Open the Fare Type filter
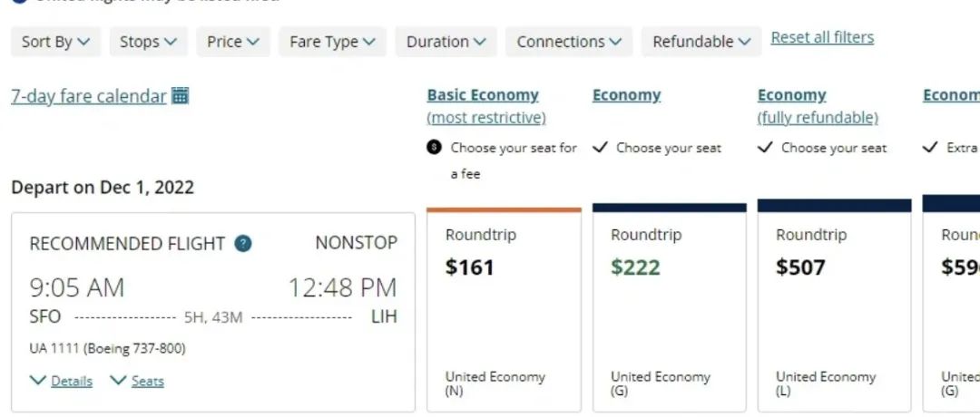The width and height of the screenshot is (980, 417). point(332,42)
